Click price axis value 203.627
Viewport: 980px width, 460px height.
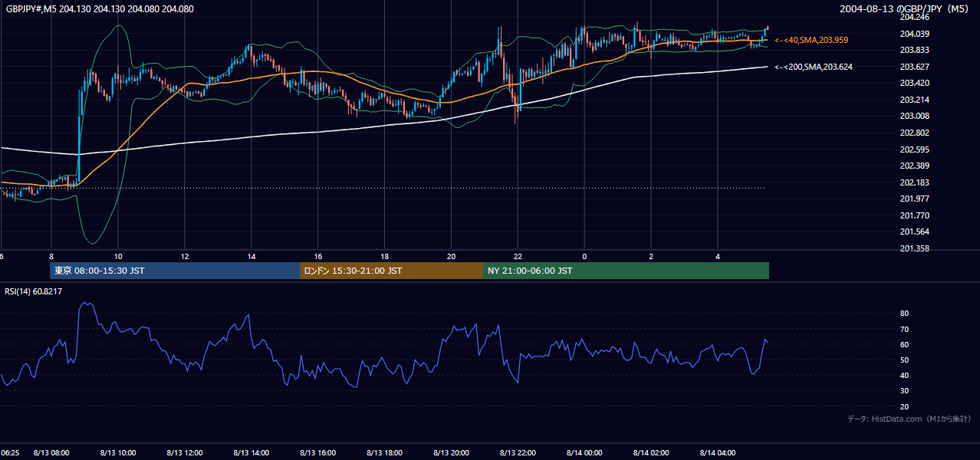tap(914, 67)
